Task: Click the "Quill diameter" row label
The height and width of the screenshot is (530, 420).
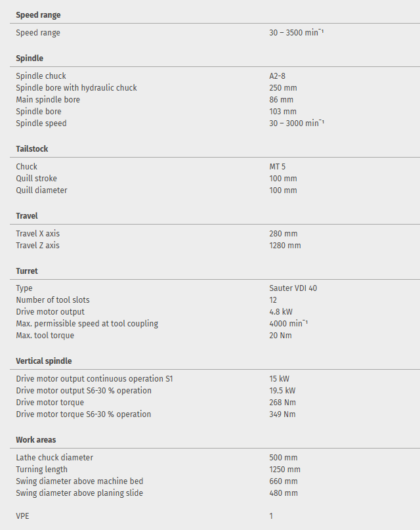Action: point(41,190)
